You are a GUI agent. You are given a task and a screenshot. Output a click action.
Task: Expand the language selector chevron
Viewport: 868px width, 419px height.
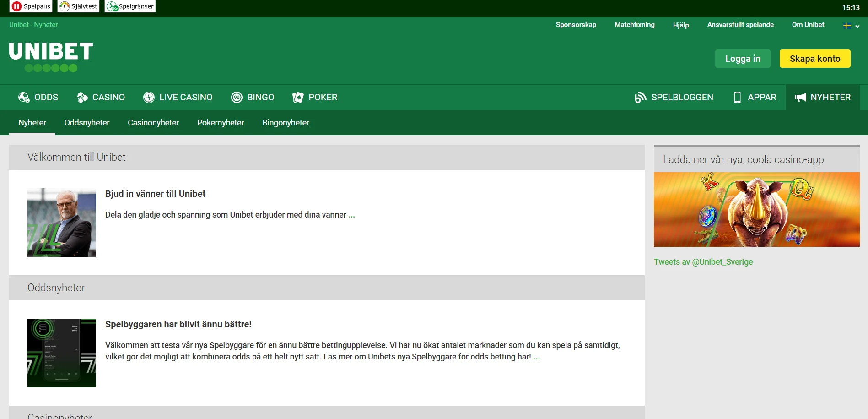857,26
